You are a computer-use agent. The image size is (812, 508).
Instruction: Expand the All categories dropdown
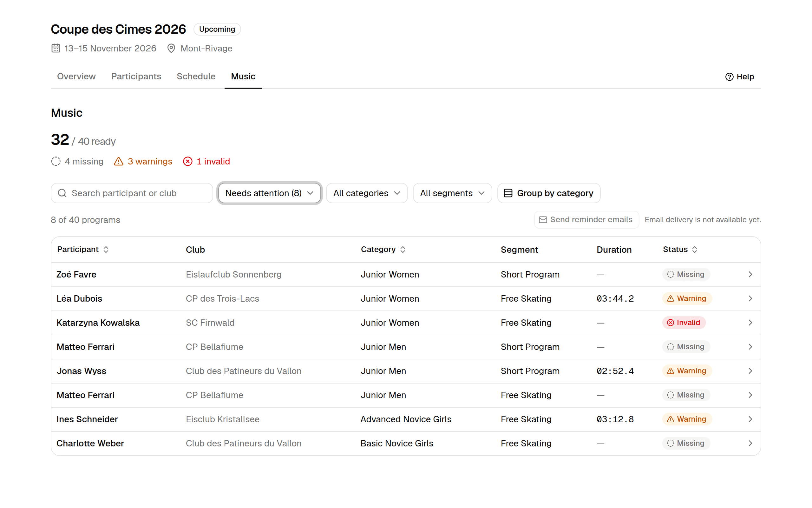tap(367, 193)
